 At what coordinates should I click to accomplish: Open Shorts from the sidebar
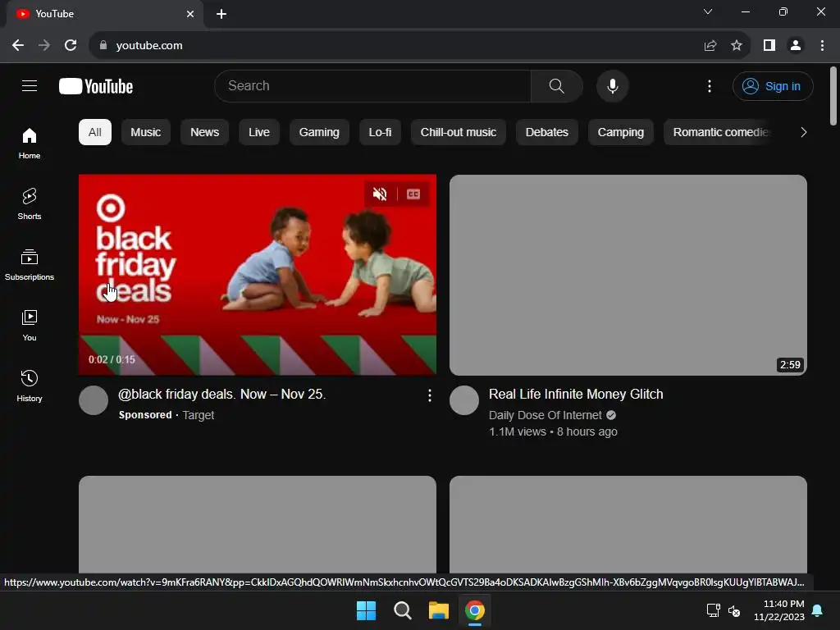click(30, 204)
